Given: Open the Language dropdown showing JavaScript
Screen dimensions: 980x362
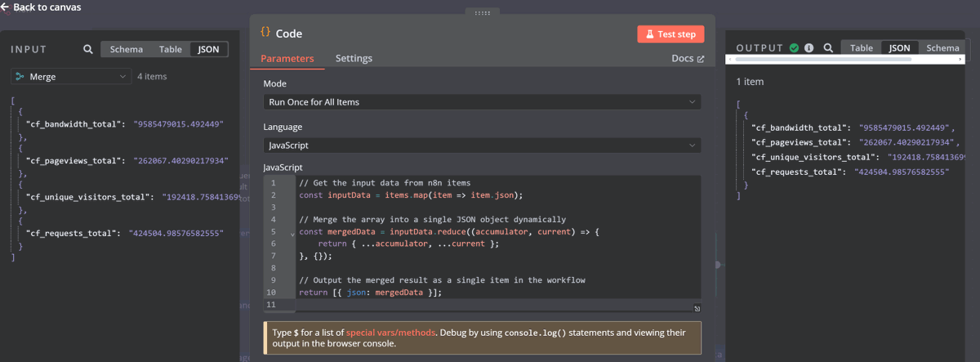Looking at the screenshot, I should coord(482,145).
